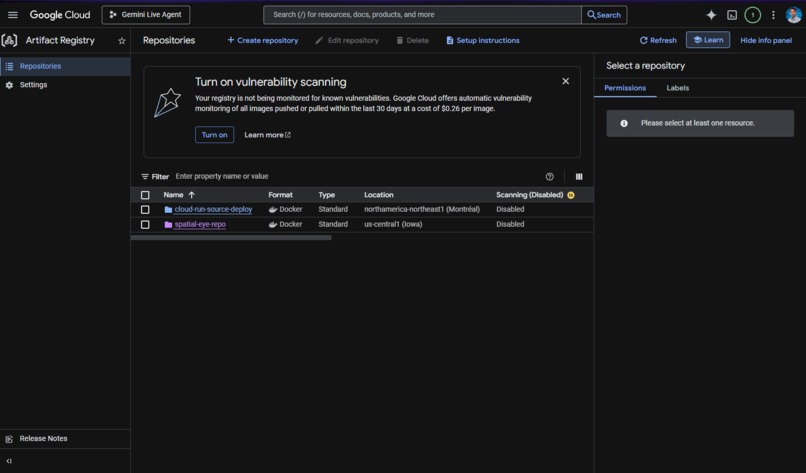Image resolution: width=806 pixels, height=473 pixels.
Task: Sort by the Location column header
Action: click(379, 195)
